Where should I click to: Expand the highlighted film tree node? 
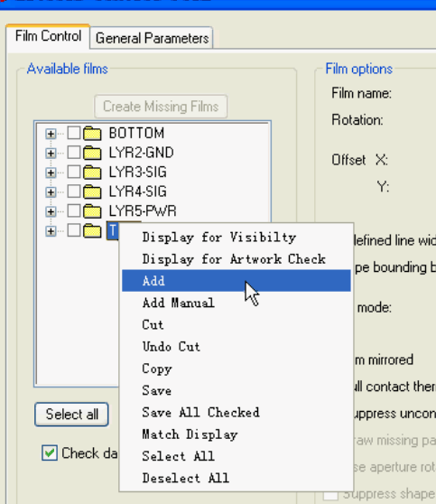pyautogui.click(x=51, y=231)
